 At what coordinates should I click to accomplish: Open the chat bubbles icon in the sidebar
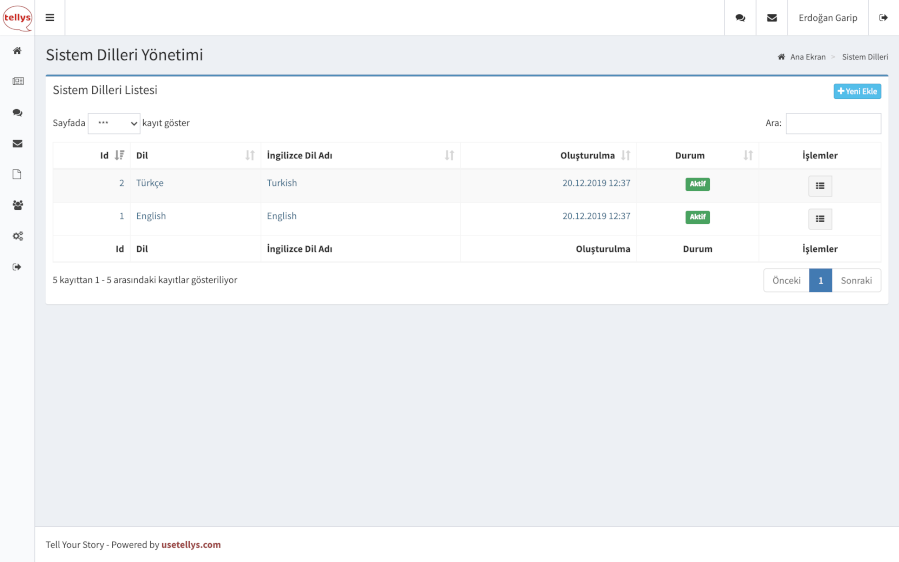tap(17, 113)
